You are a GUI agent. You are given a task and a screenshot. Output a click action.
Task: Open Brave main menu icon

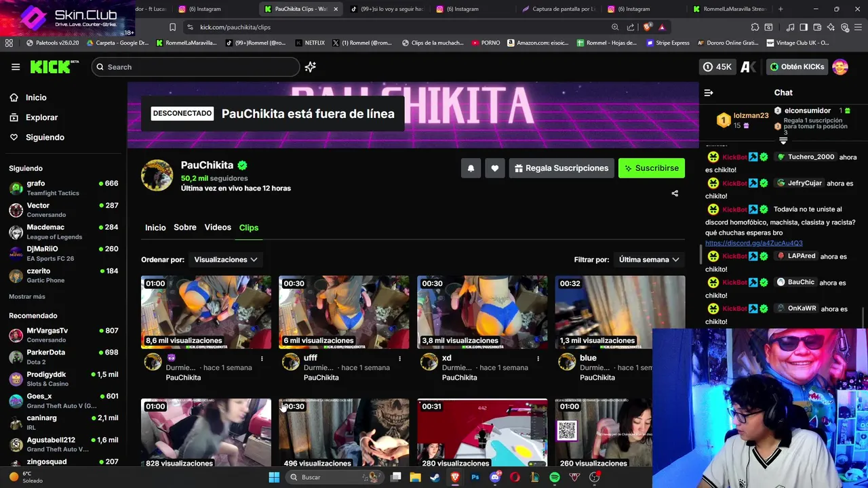[x=857, y=27]
